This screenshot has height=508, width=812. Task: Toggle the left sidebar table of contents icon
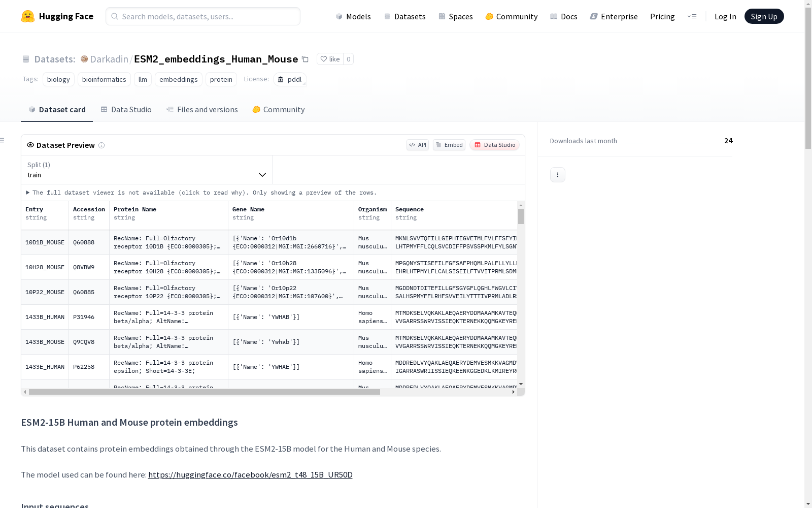3,140
